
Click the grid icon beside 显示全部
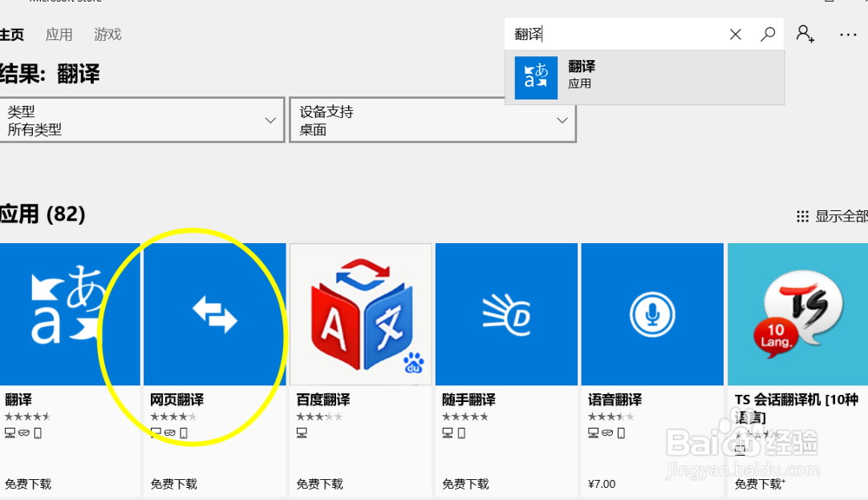pyautogui.click(x=803, y=216)
